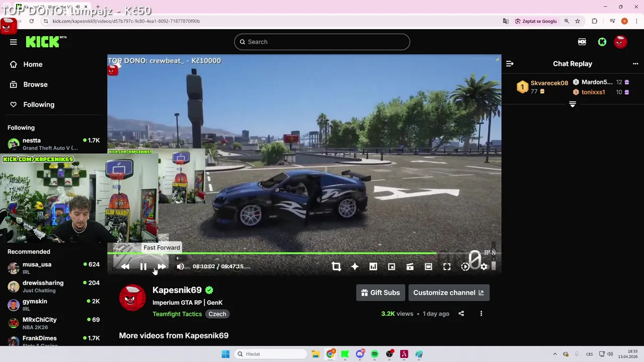Screen dimensions: 644x362
Task: Open the stats chart icon in player
Action: pyautogui.click(x=373, y=266)
